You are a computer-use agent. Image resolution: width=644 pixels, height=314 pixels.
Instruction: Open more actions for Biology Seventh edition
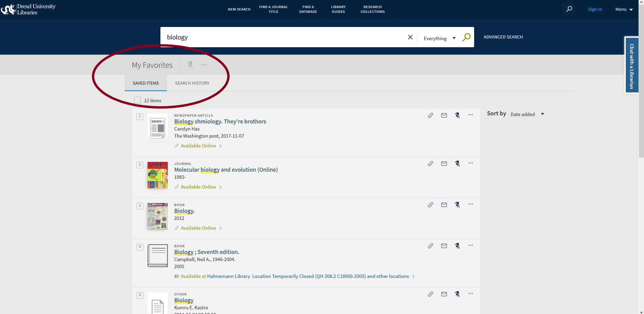point(471,246)
